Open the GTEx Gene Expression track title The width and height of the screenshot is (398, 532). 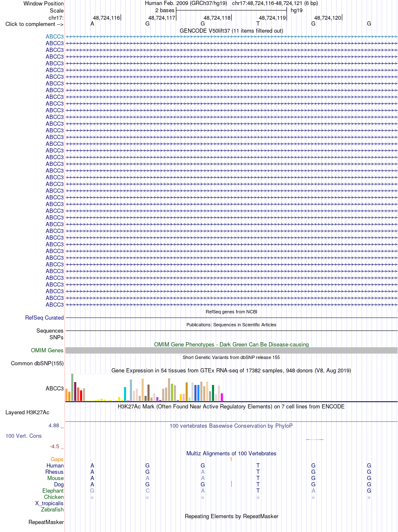coord(231,370)
